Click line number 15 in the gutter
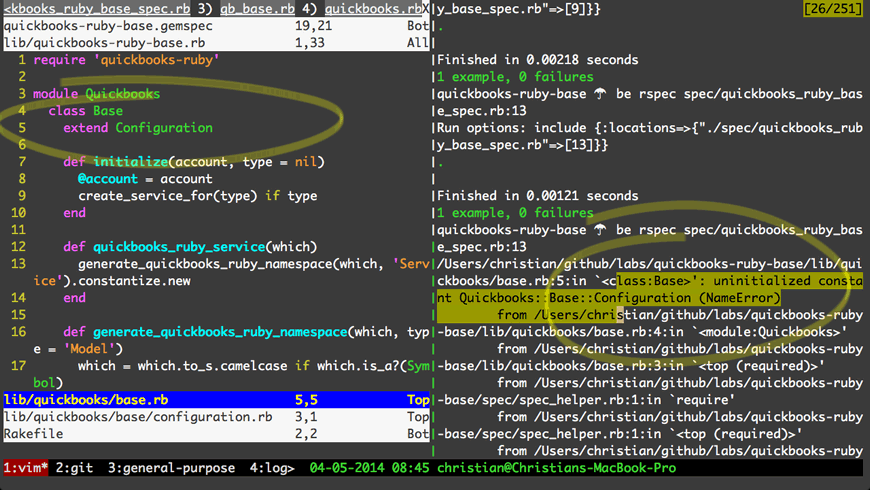The height and width of the screenshot is (490, 870). tap(18, 315)
